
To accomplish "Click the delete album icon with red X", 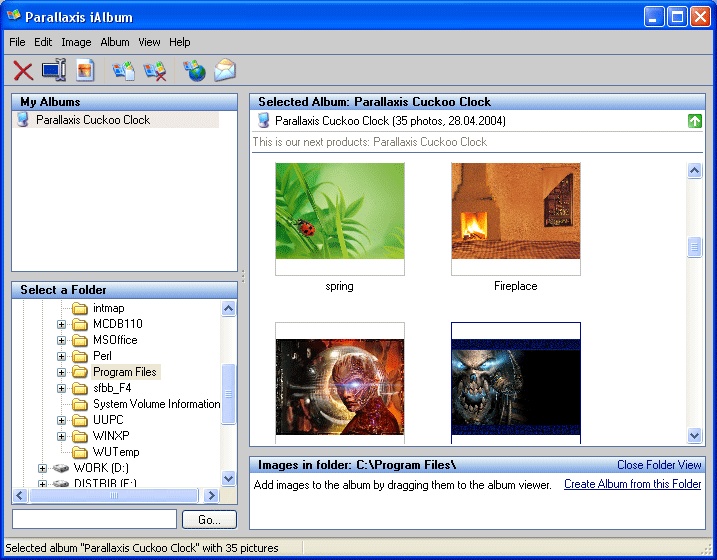I will pos(155,71).
